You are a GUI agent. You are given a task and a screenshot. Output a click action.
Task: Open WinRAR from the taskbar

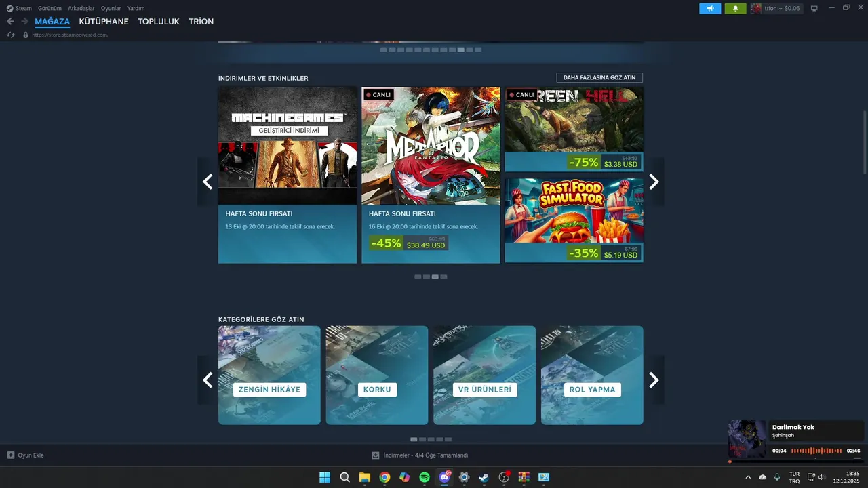tap(524, 477)
